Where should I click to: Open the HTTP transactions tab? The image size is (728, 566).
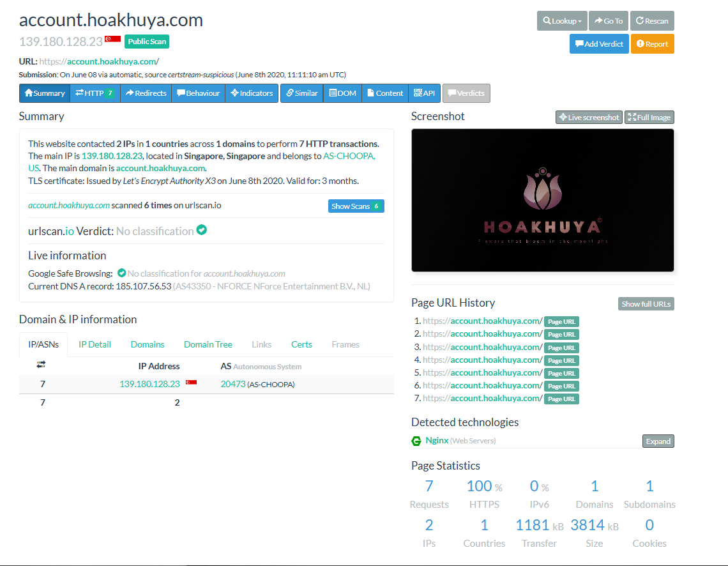95,93
